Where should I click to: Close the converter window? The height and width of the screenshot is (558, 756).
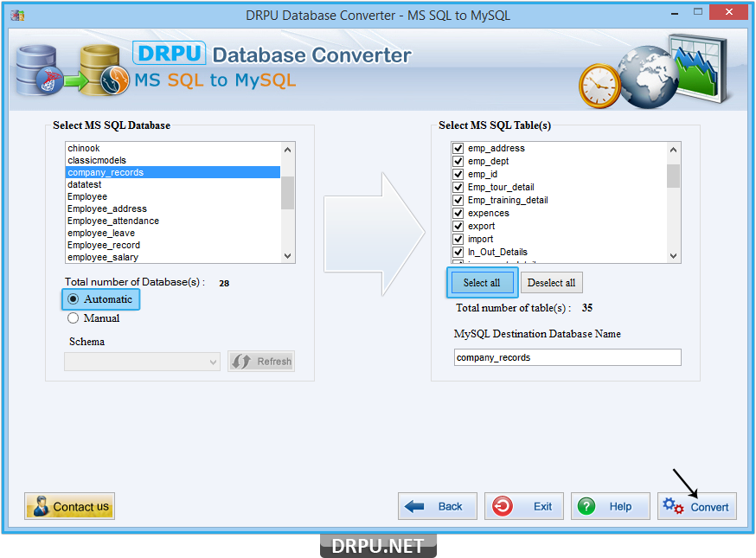coord(728,12)
